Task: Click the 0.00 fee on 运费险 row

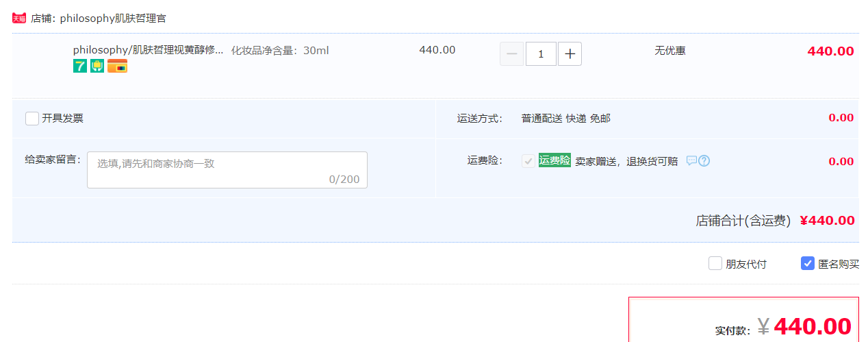Action: 841,162
